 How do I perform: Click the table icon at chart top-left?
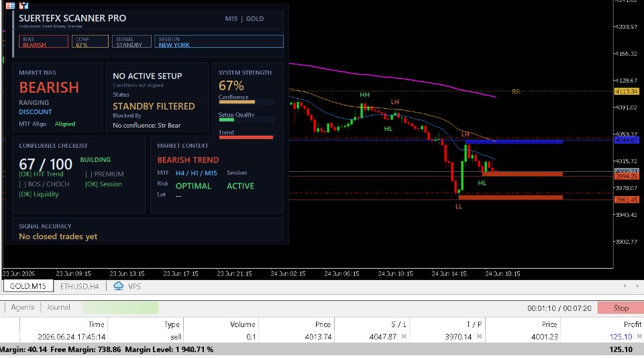(10, 5)
